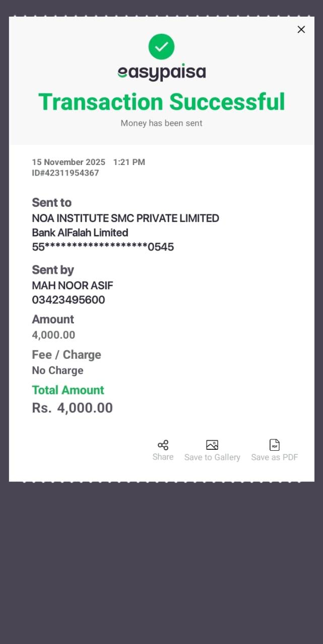Tap the Save as PDF document icon
Image resolution: width=323 pixels, height=644 pixels.
(275, 445)
